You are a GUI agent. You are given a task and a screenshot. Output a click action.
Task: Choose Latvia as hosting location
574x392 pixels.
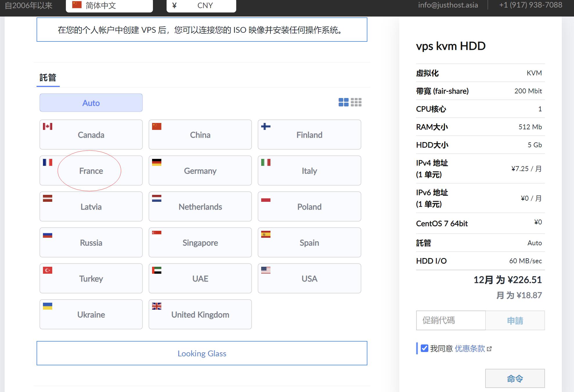[91, 206]
